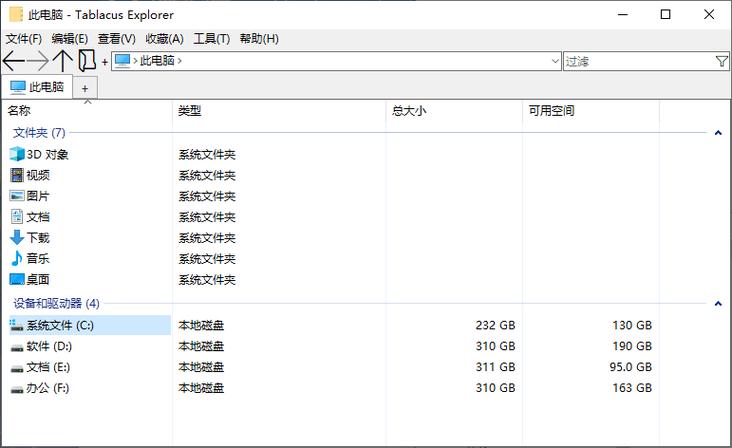Select the 图片 folder name
Viewport: 732px width, 448px height.
38,196
